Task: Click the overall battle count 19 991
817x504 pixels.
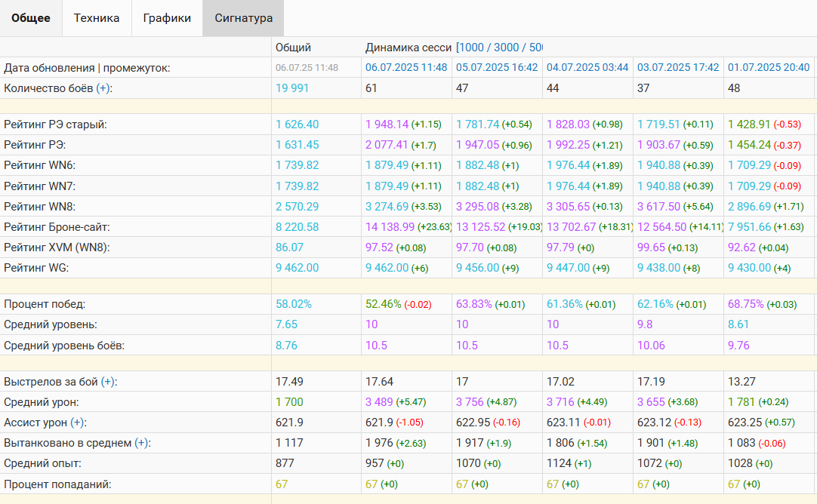Action: coord(292,88)
